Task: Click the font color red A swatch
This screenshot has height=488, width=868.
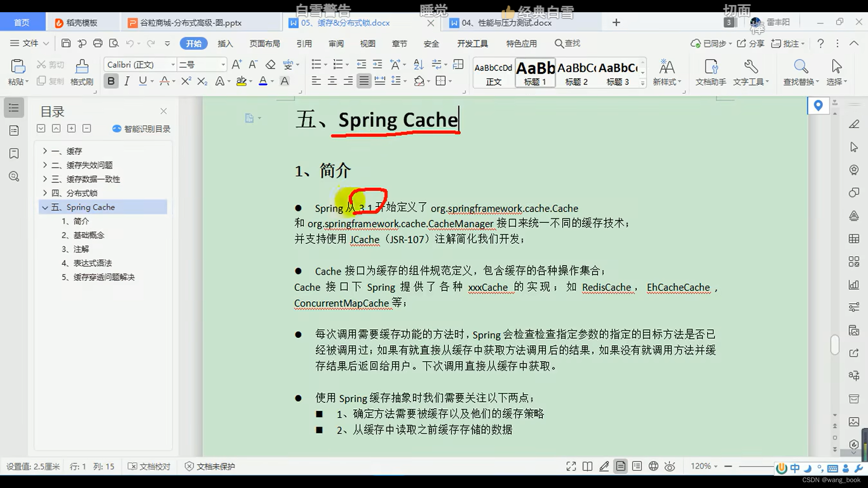Action: pos(263,81)
